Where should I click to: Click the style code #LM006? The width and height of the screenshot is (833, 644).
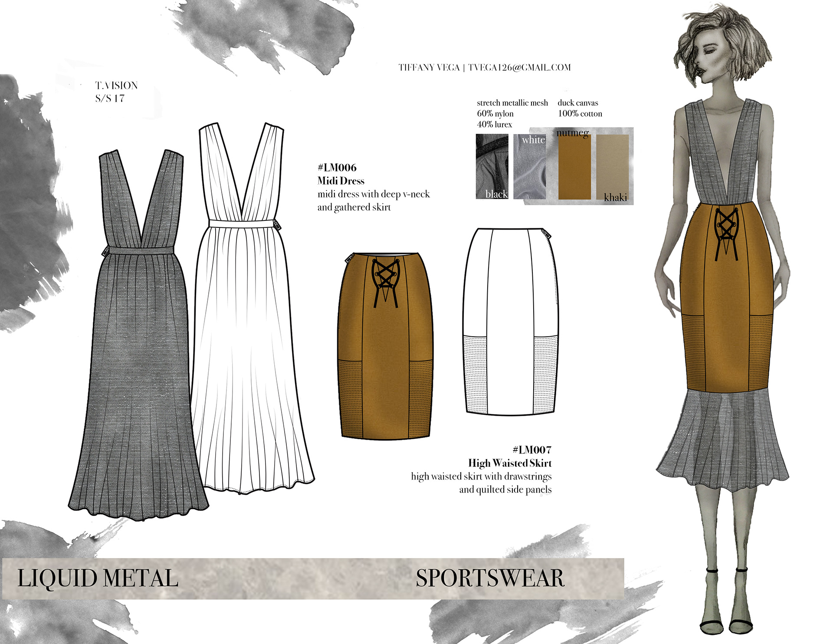click(337, 168)
